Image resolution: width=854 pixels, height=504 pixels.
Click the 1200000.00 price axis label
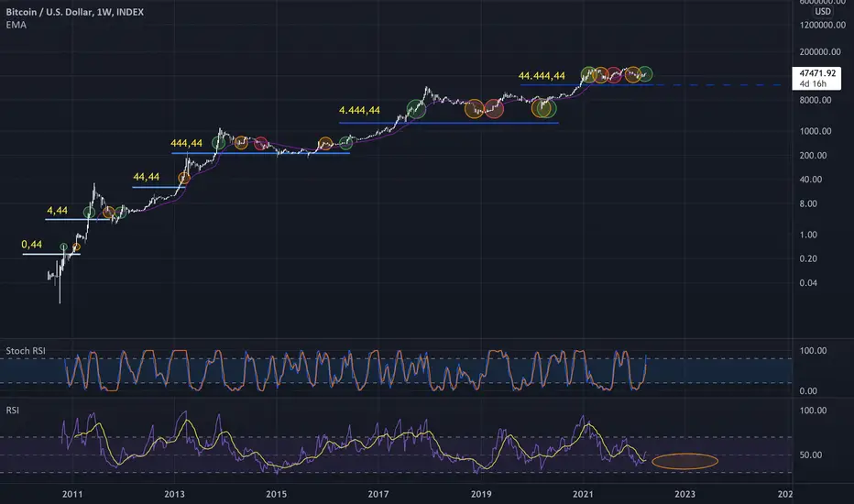point(823,25)
